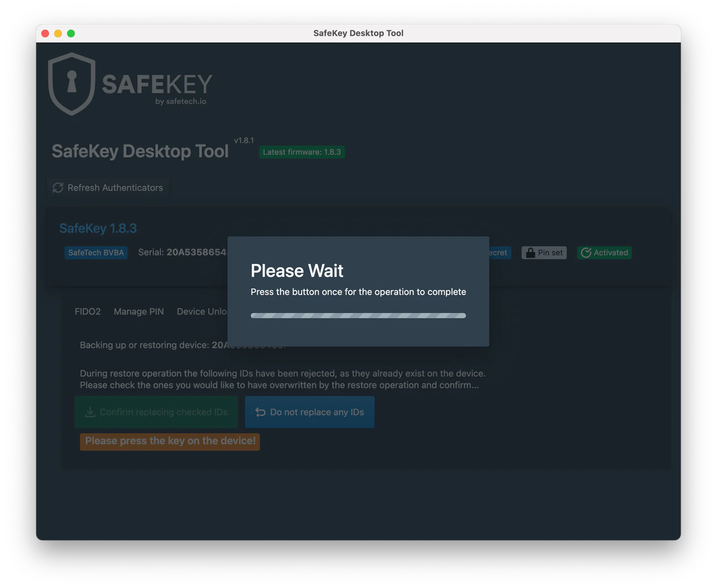Screen dimensions: 717x588
Task: Click the v1.8.1 version label
Action: coord(244,140)
